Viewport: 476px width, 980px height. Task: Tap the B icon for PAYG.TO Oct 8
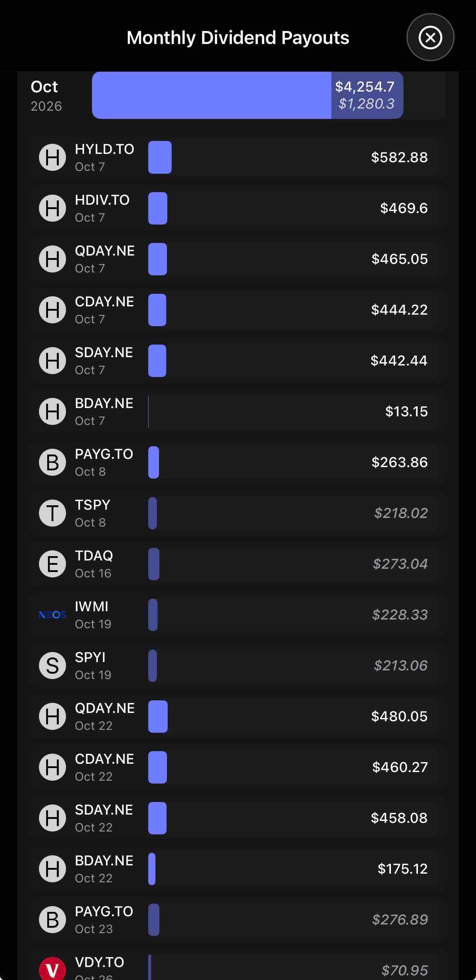pyautogui.click(x=53, y=462)
